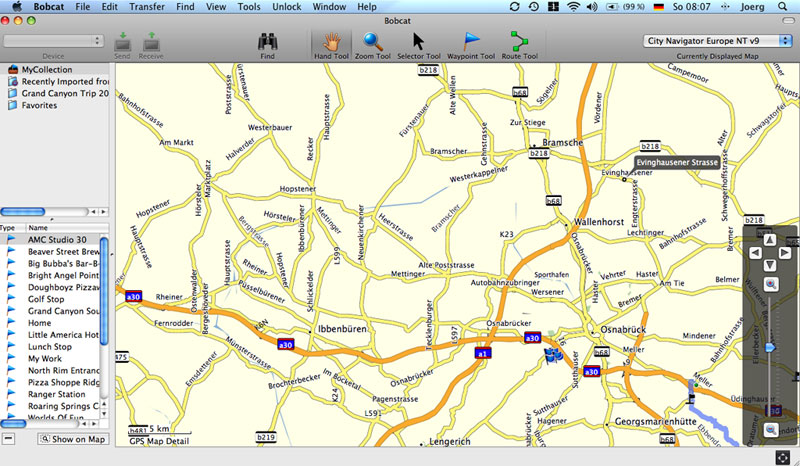800x466 pixels.
Task: Select the Ranger Station waypoint
Action: point(56,394)
